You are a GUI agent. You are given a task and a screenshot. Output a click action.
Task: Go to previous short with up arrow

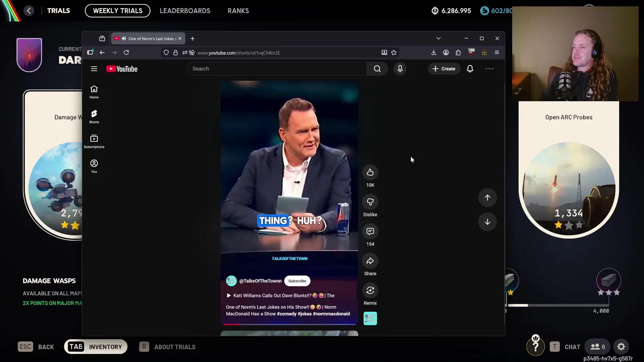click(488, 198)
